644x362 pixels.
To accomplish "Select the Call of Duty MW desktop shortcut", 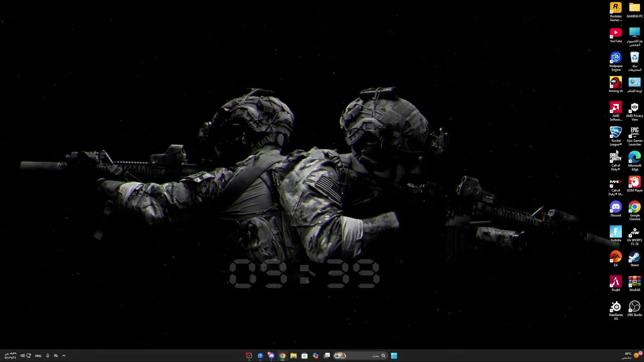I will point(616,187).
